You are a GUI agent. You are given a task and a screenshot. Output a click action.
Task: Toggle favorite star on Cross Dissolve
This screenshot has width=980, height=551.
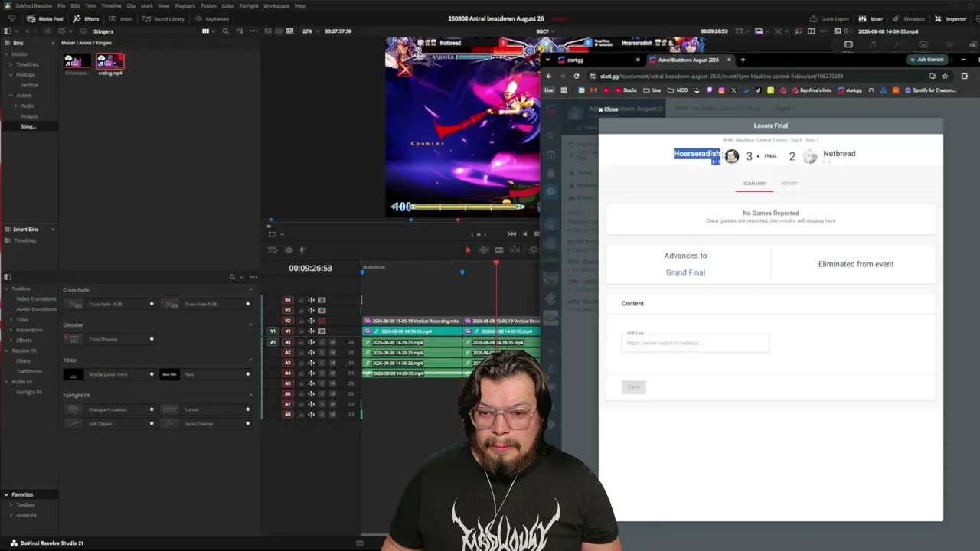pos(152,339)
